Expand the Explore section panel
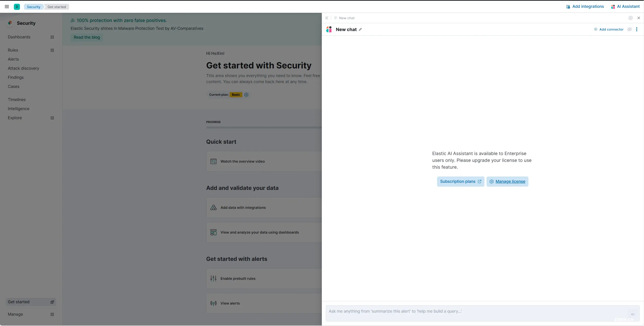Screen dimensions: 644x326 [52, 118]
